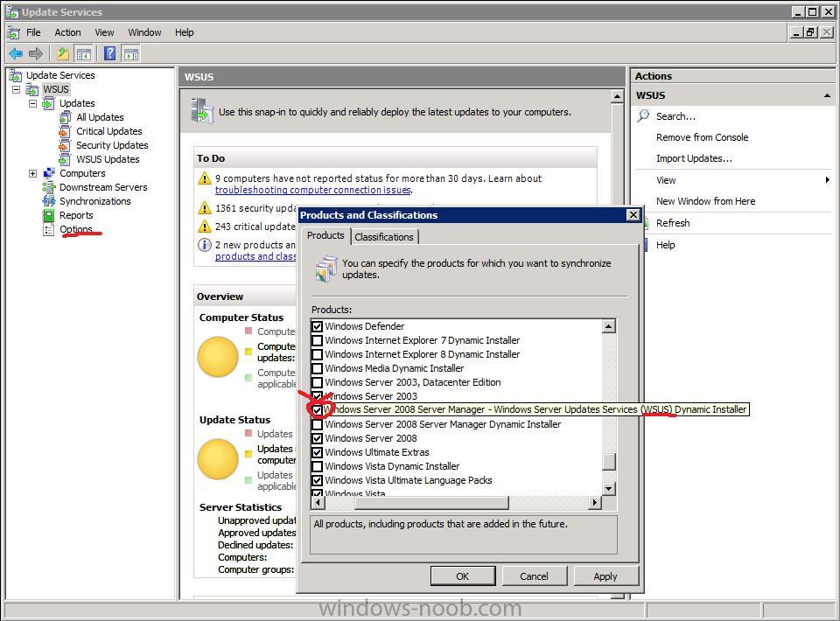Screen dimensions: 840x621
Task: Click the Updates folder icon in tree
Action: tap(49, 103)
